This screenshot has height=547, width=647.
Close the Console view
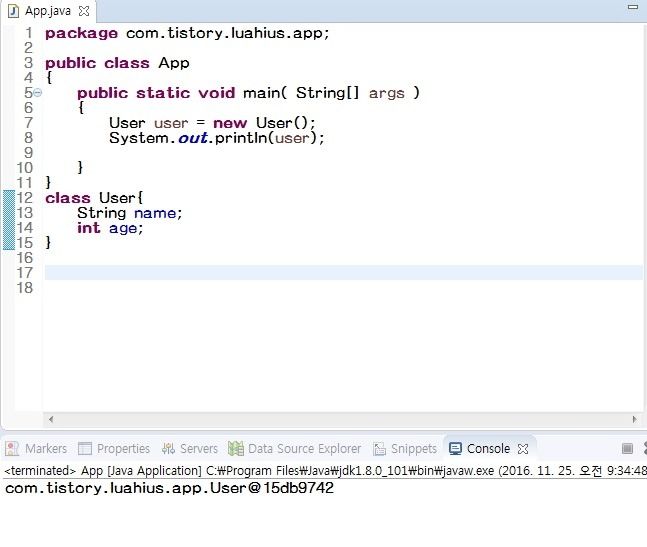523,449
